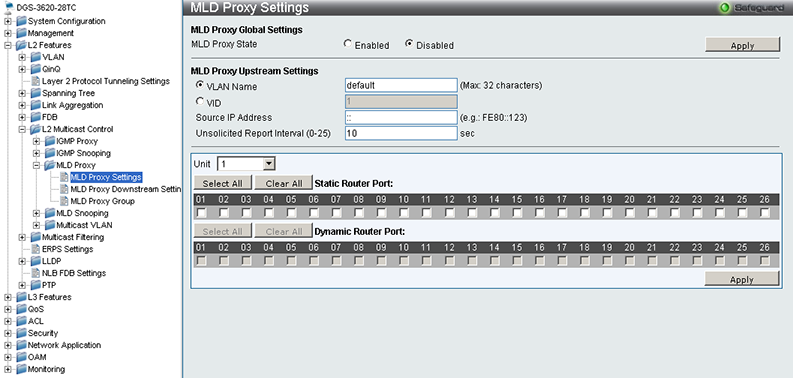Expand the Spanning Tree node
Viewport: 793px width, 378px height.
pos(22,94)
